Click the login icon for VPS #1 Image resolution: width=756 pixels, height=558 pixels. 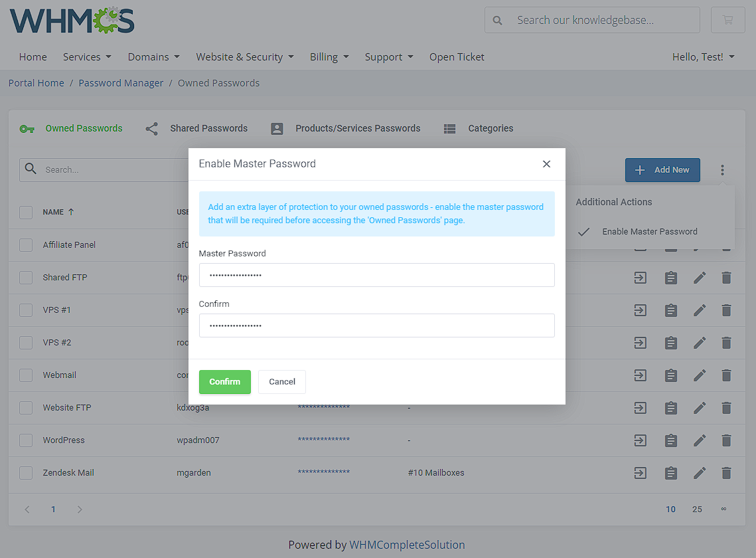tap(641, 310)
